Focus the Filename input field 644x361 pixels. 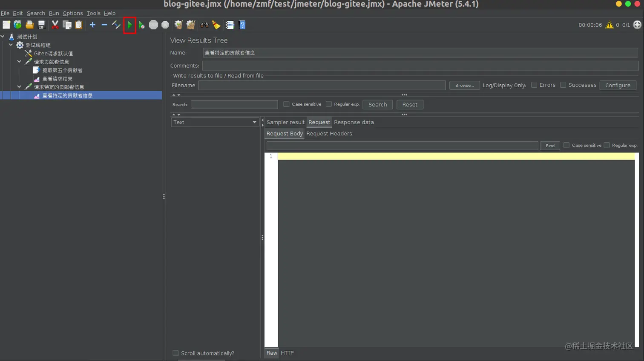coord(322,86)
